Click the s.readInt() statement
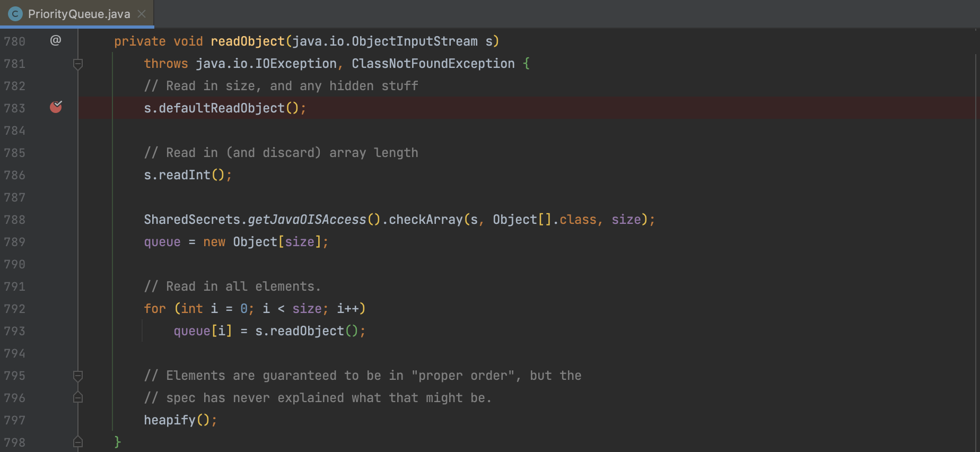 188,175
